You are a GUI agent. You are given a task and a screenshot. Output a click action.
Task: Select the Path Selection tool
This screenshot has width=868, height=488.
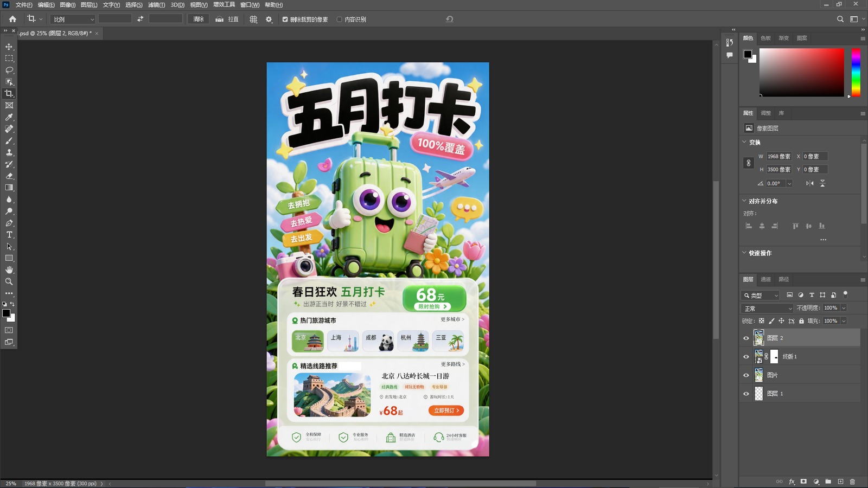pos(9,246)
